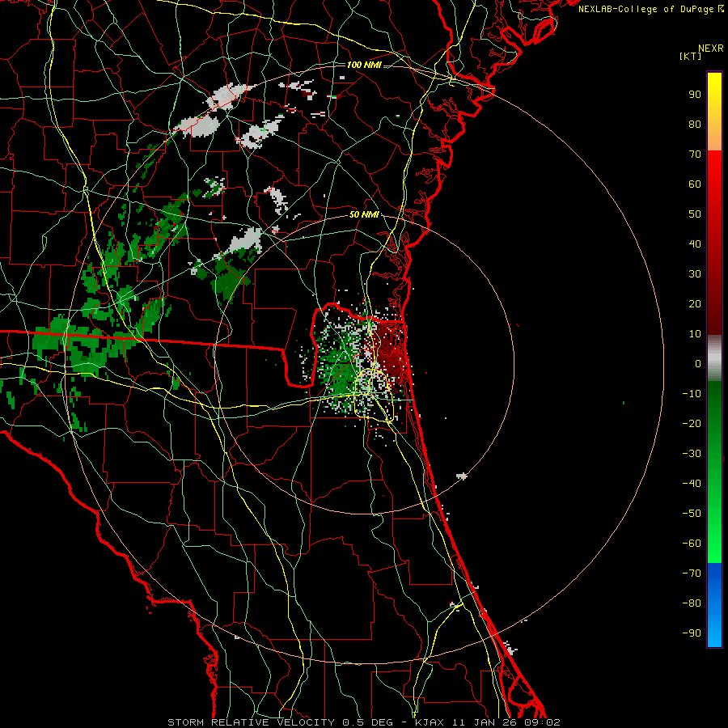Click the -20 value on the velocity scale
This screenshot has width=728, height=728.
point(692,424)
